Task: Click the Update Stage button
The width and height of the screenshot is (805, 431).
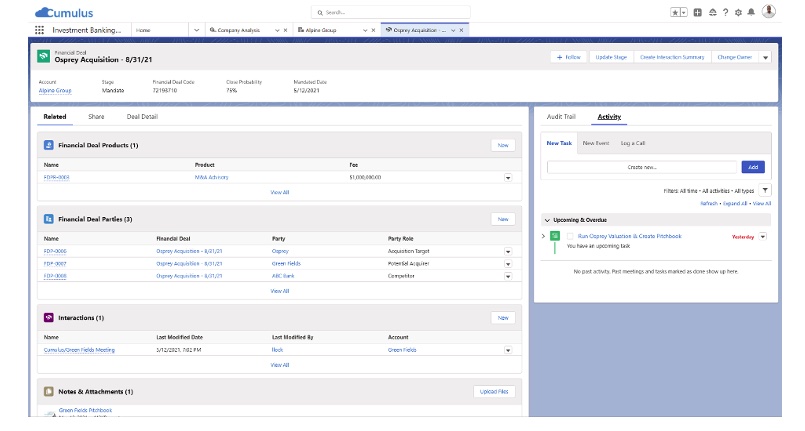Action: (x=611, y=57)
